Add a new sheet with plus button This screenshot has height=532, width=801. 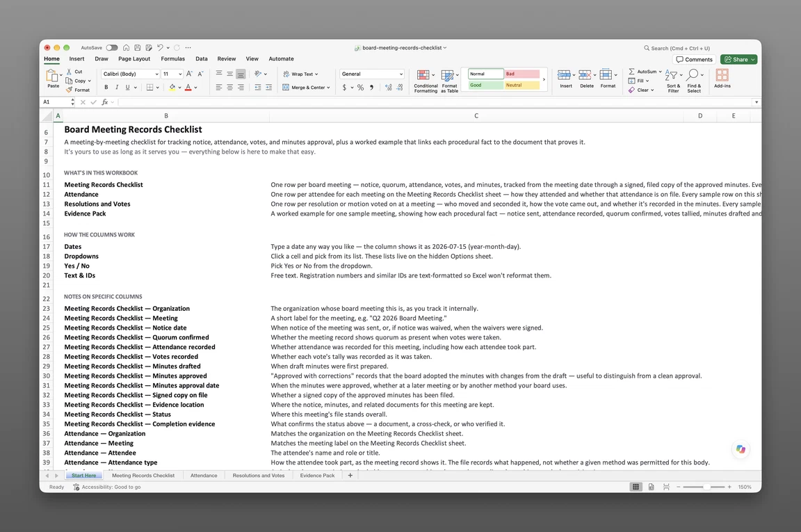click(x=350, y=475)
